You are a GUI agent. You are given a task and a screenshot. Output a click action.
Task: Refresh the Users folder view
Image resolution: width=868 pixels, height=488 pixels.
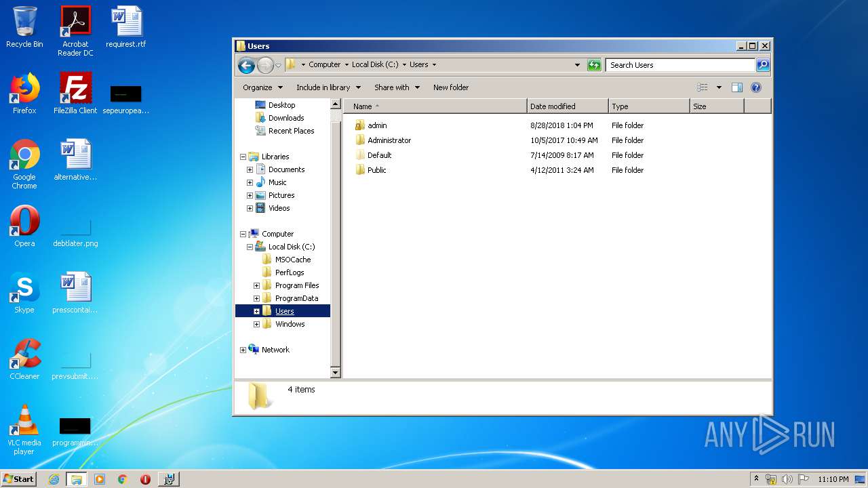[594, 65]
